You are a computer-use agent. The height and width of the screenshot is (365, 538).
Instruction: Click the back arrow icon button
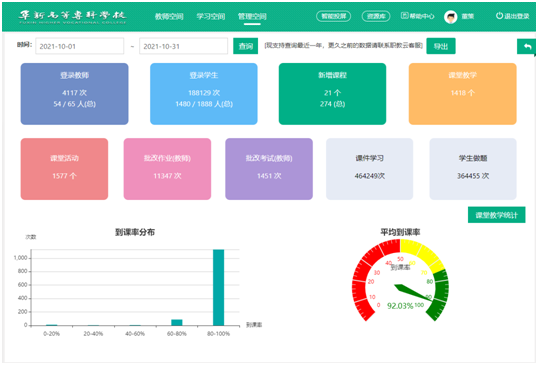point(527,46)
